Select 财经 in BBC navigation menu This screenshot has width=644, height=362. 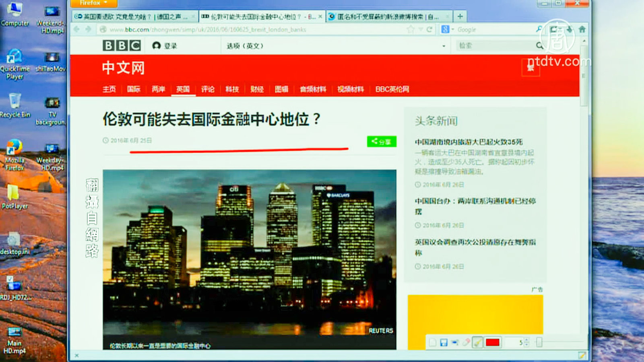coord(257,89)
